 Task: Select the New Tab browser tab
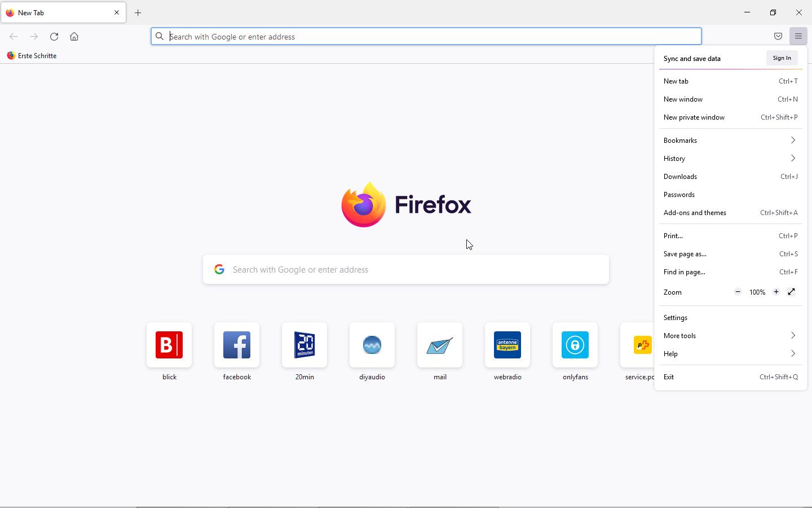tap(63, 12)
